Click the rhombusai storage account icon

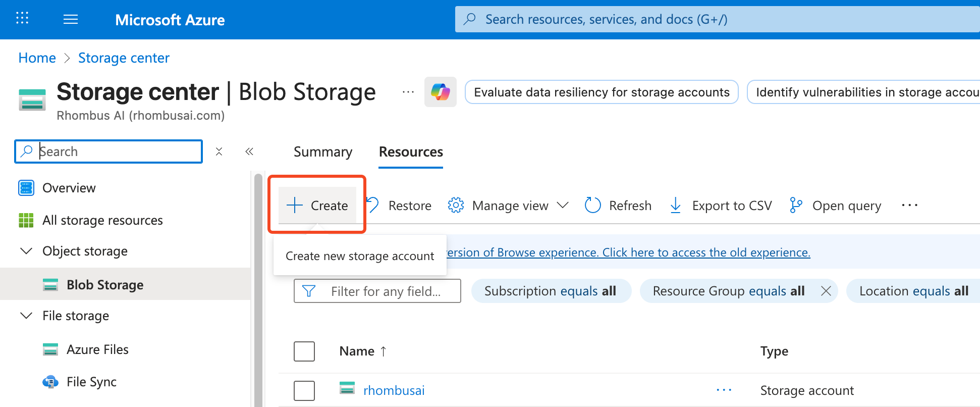(347, 388)
